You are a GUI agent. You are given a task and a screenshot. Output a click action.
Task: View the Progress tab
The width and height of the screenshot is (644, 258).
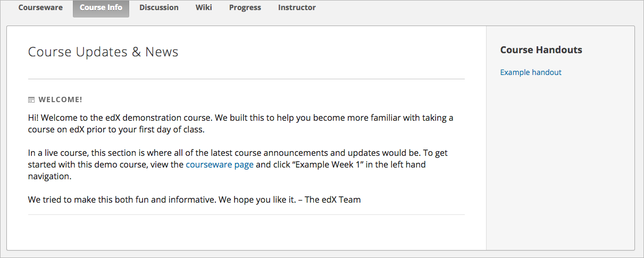pos(245,8)
